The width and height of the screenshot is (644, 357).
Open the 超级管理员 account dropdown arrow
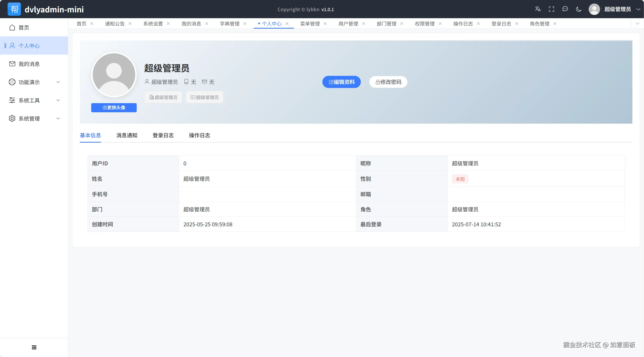(x=638, y=9)
